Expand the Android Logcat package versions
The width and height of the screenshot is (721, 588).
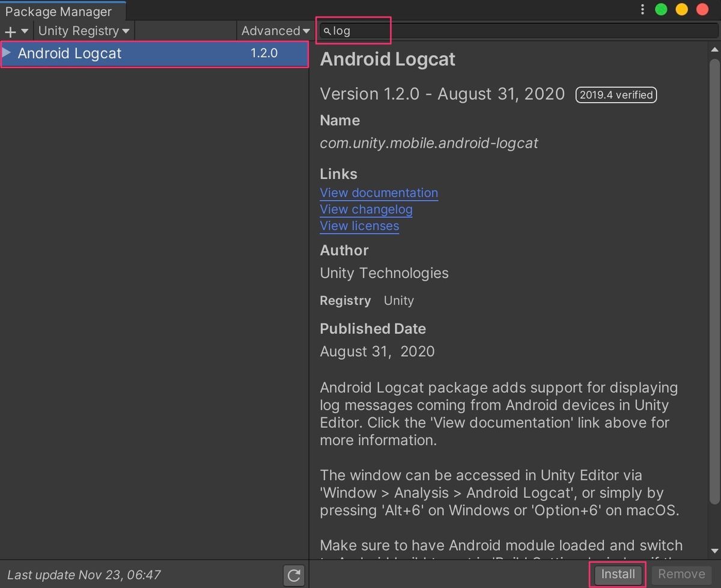[7, 53]
